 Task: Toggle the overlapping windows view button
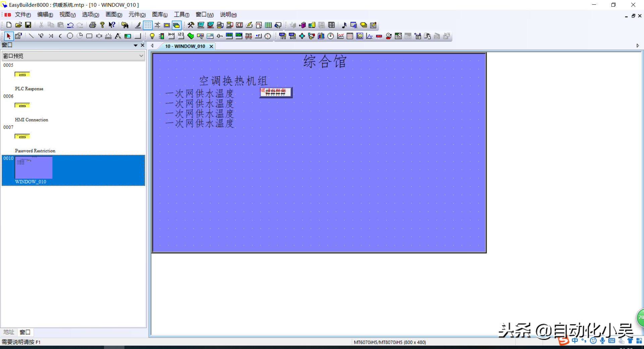[176, 25]
